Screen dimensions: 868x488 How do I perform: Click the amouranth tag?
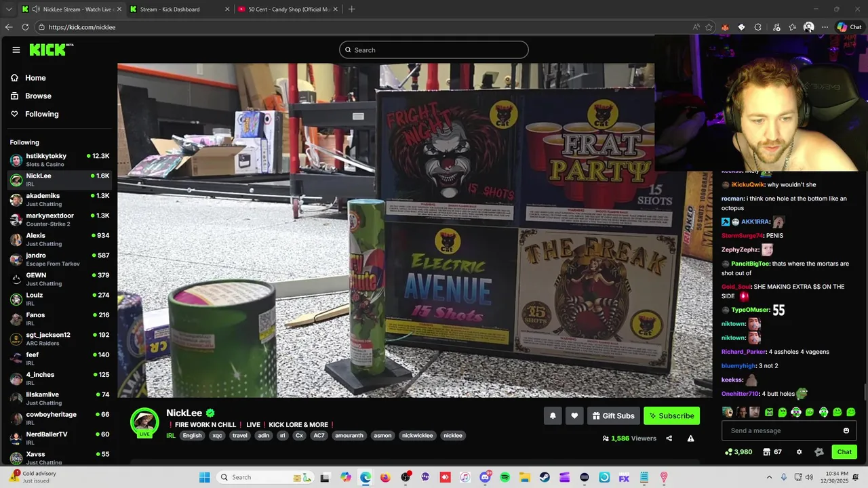350,436
